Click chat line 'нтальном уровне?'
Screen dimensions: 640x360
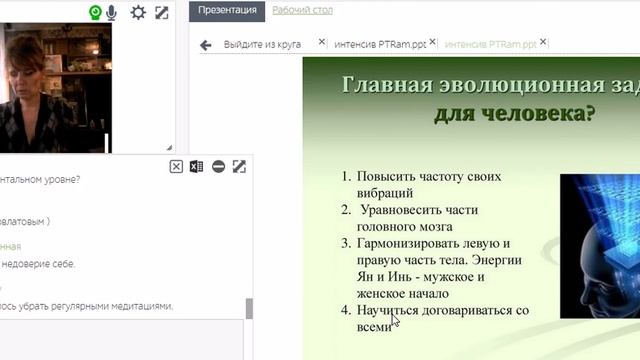40,180
